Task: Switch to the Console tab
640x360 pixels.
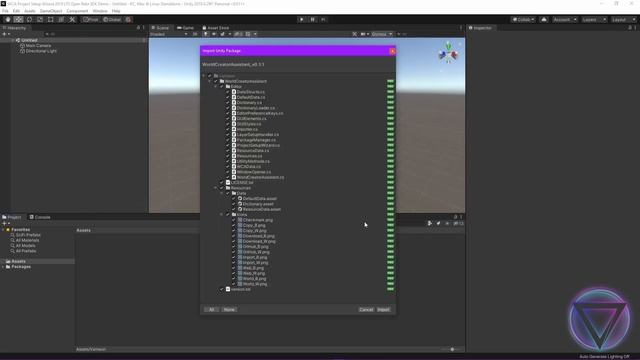Action: (40, 217)
